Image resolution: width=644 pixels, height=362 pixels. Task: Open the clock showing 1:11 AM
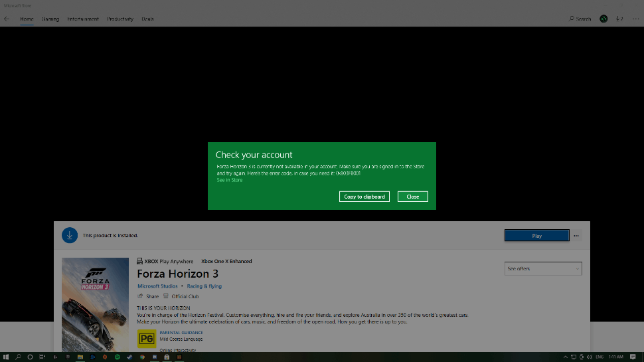(615, 357)
